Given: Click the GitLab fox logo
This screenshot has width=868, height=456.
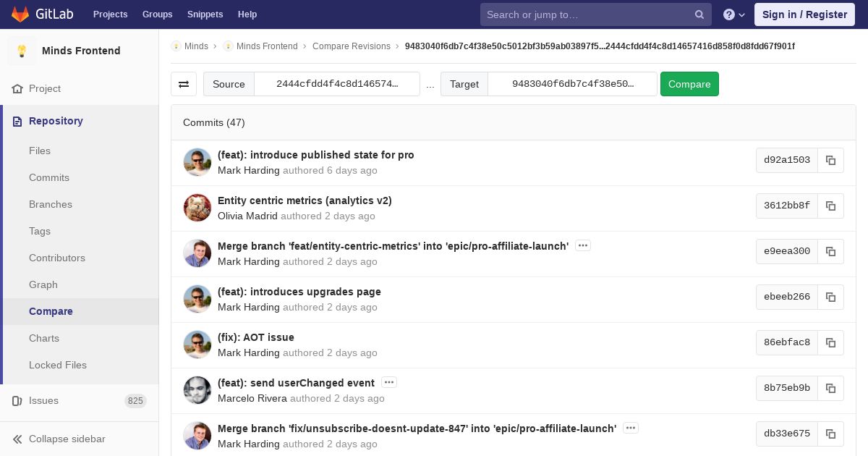Looking at the screenshot, I should (x=20, y=14).
